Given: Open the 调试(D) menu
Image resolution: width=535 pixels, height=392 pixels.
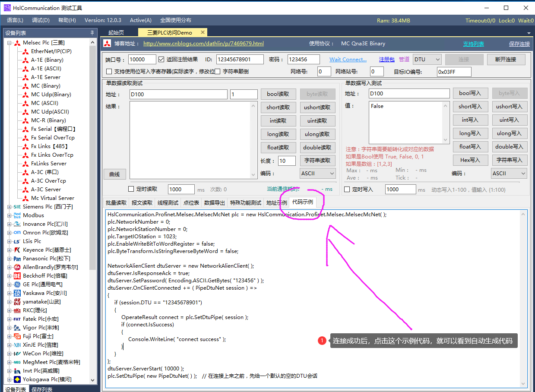Looking at the screenshot, I should click(x=41, y=20).
